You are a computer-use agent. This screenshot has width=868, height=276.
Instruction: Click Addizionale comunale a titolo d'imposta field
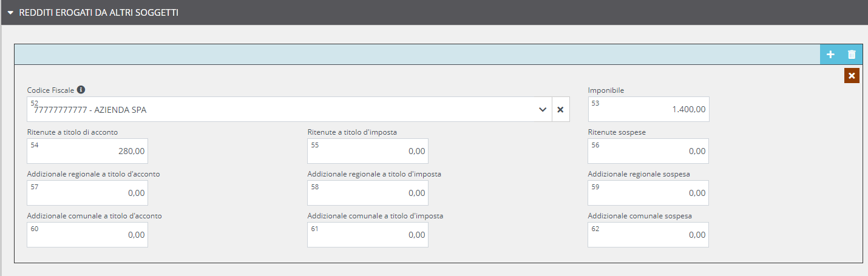(368, 235)
